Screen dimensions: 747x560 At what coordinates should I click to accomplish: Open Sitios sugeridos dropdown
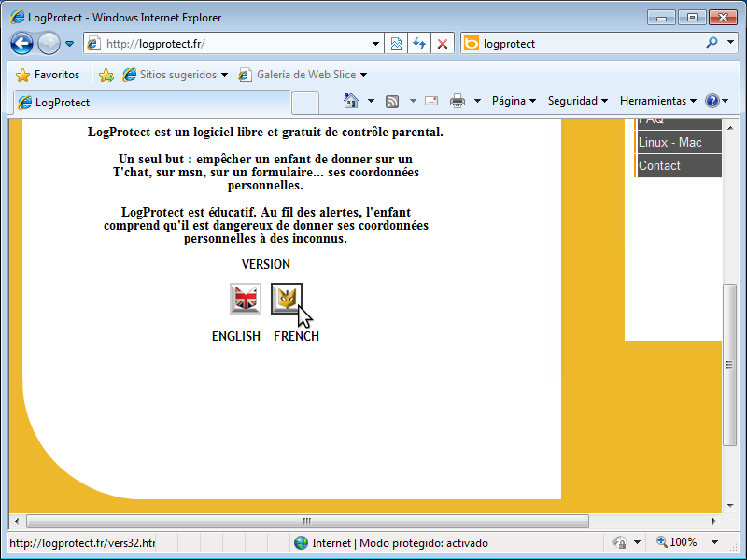(x=176, y=75)
